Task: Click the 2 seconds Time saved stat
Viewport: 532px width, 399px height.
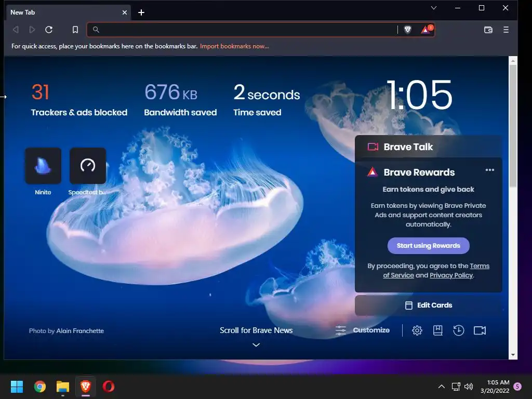Action: coord(267,100)
